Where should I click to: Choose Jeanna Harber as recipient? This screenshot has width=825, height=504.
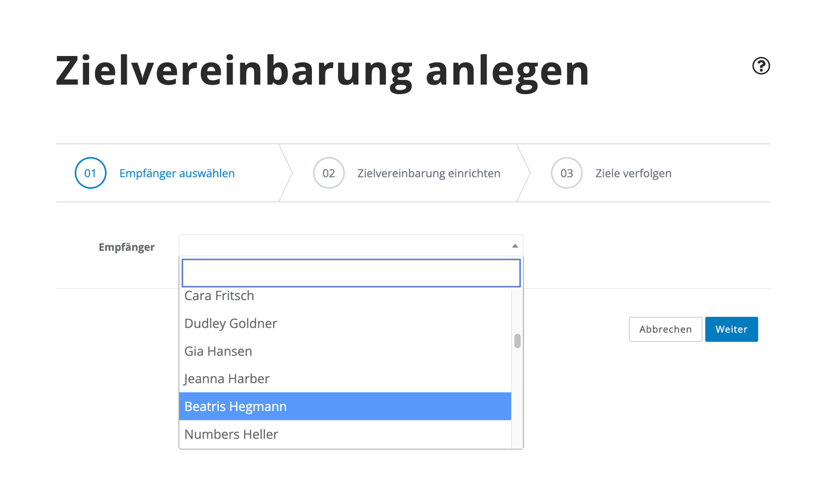coord(345,379)
